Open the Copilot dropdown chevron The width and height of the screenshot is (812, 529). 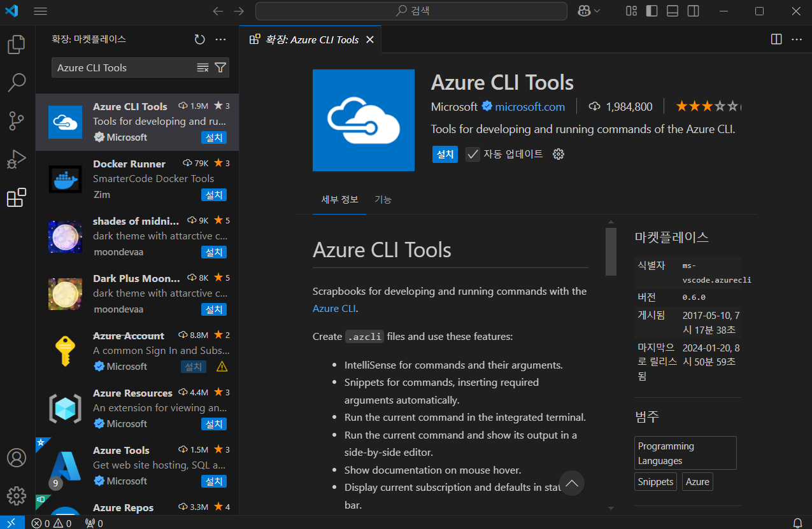coord(597,11)
